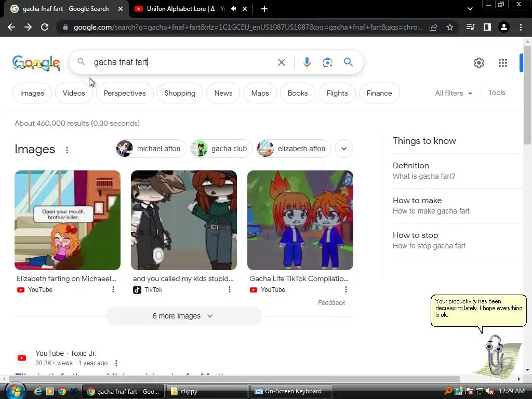Filter results by Finance
The width and height of the screenshot is (532, 399).
[379, 93]
